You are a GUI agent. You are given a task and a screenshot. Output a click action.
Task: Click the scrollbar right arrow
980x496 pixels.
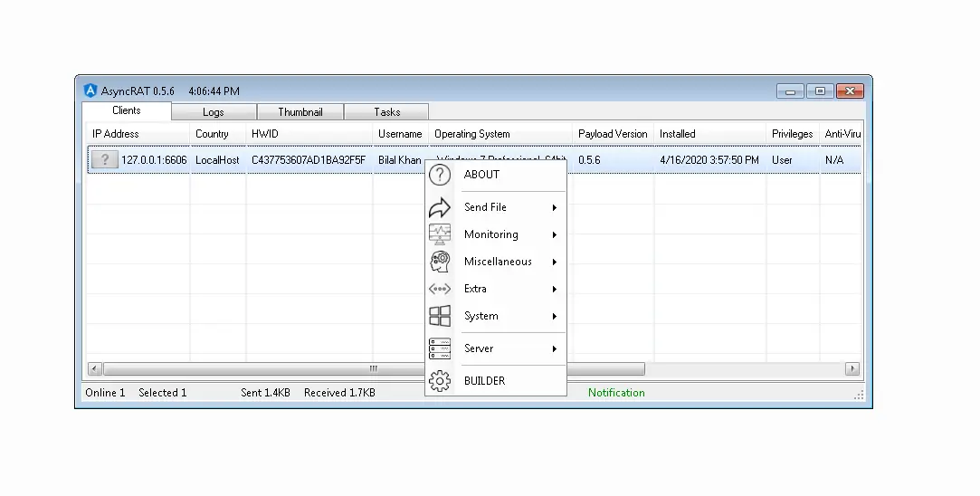coord(852,368)
